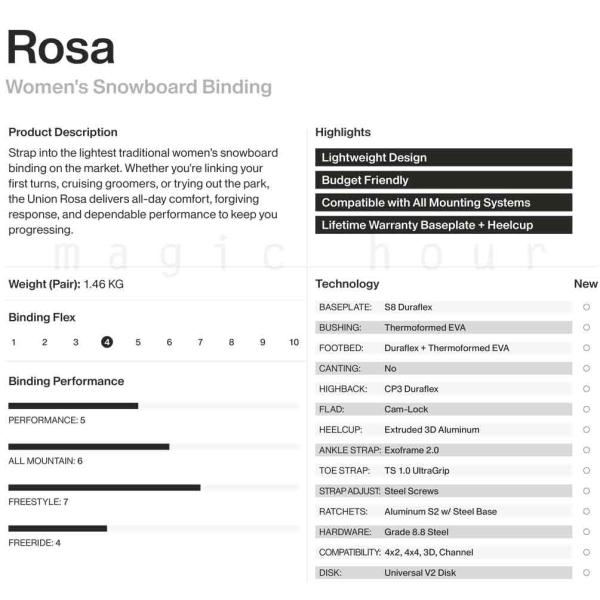The height and width of the screenshot is (600, 600).
Task: Click the ANKLE STRAP Exoframe 2.0 row
Action: 443,450
